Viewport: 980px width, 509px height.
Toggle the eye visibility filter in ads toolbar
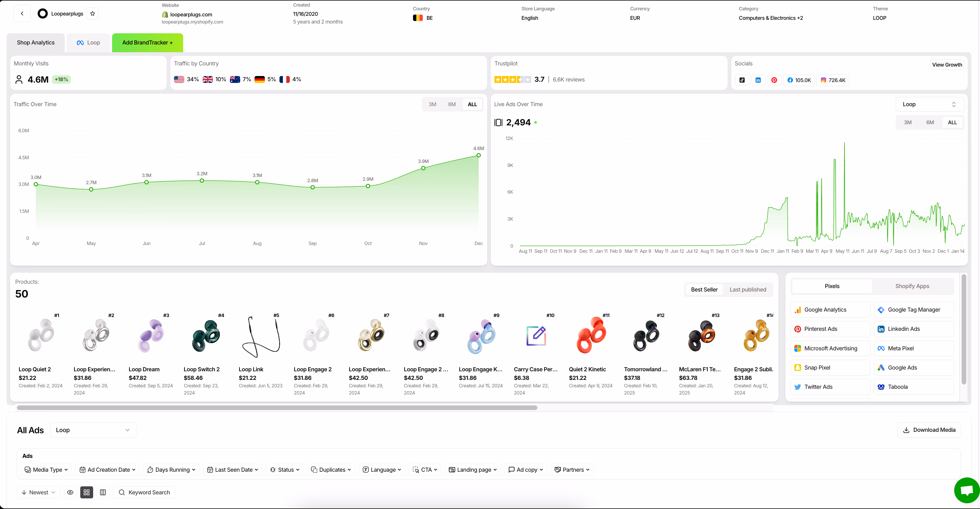[x=70, y=492]
